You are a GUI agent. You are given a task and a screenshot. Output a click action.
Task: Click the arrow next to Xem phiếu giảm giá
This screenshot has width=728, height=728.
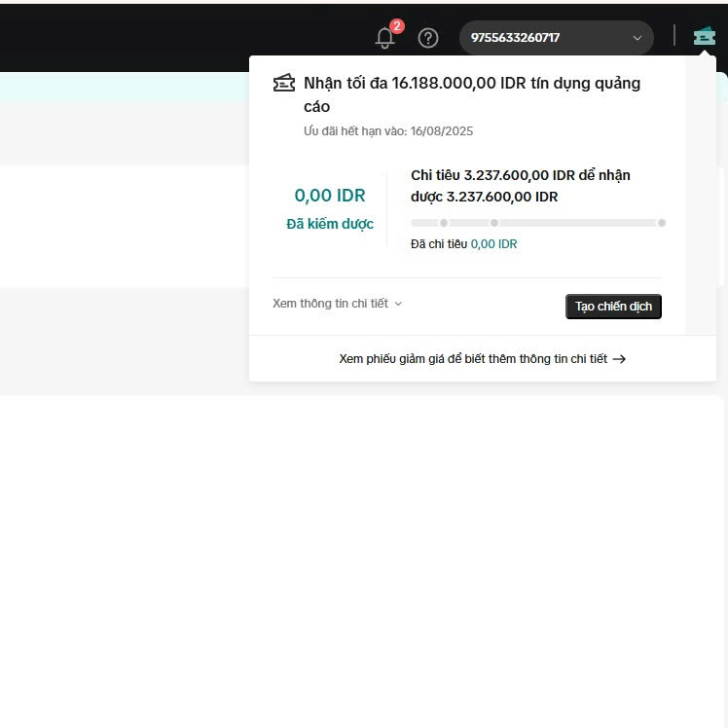click(619, 359)
